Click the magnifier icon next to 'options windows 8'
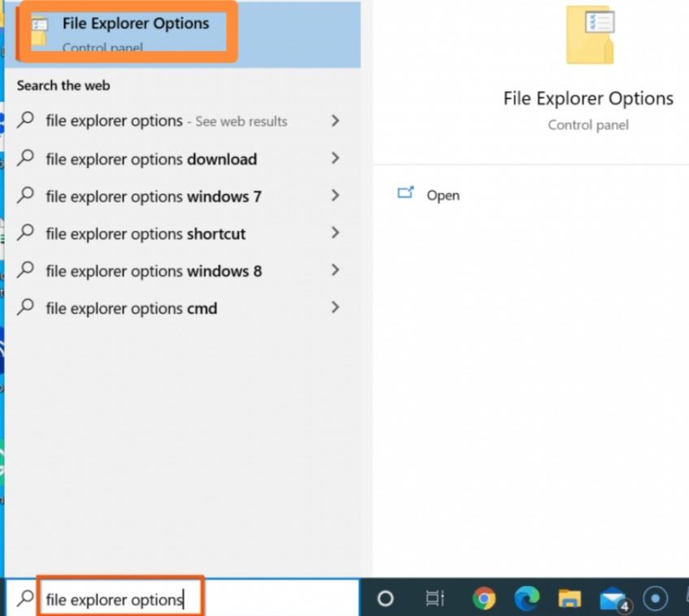 pos(25,270)
